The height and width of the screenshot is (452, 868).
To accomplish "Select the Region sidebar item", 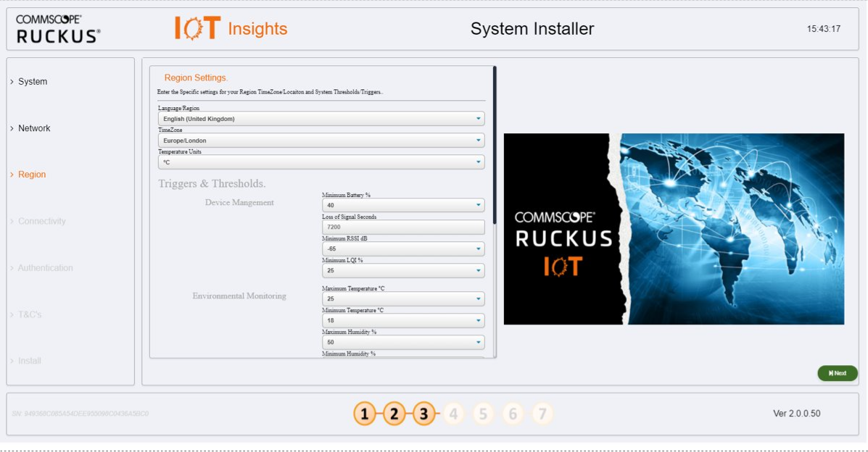I will [x=32, y=175].
